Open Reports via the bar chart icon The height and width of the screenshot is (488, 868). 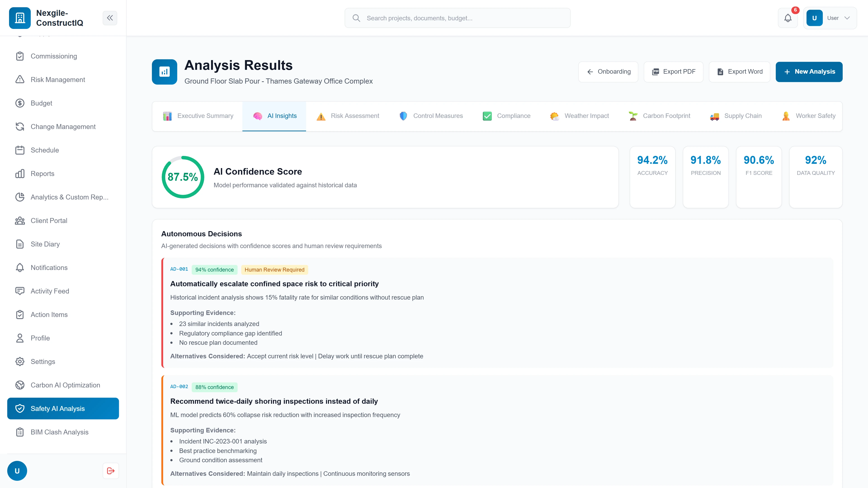[x=19, y=174]
